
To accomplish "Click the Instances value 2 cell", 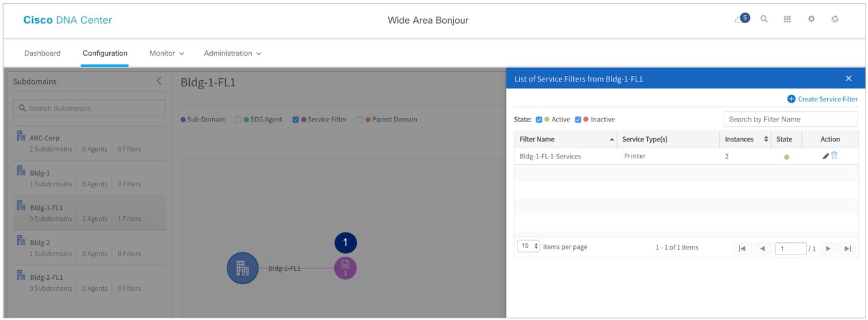I will [x=727, y=156].
